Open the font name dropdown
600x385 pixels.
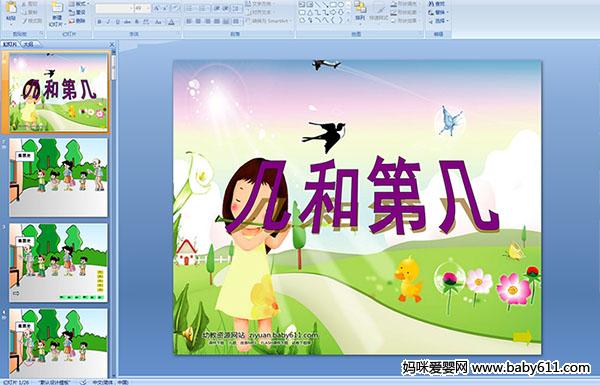(x=114, y=8)
